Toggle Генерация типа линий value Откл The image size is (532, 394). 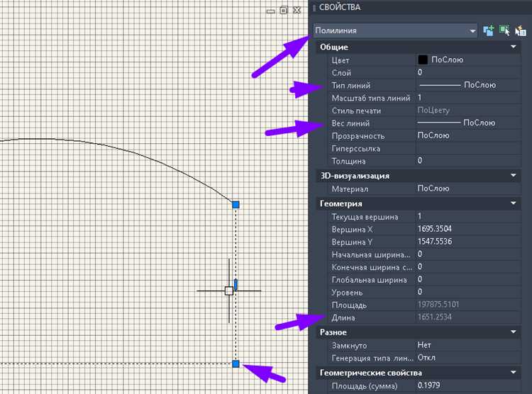click(x=468, y=357)
